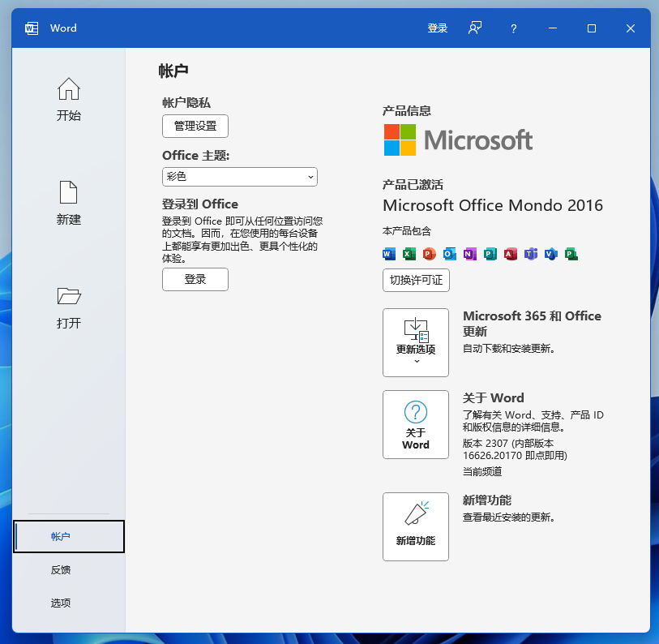Click the PowerPoint product icon
The height and width of the screenshot is (644, 659).
(x=429, y=254)
